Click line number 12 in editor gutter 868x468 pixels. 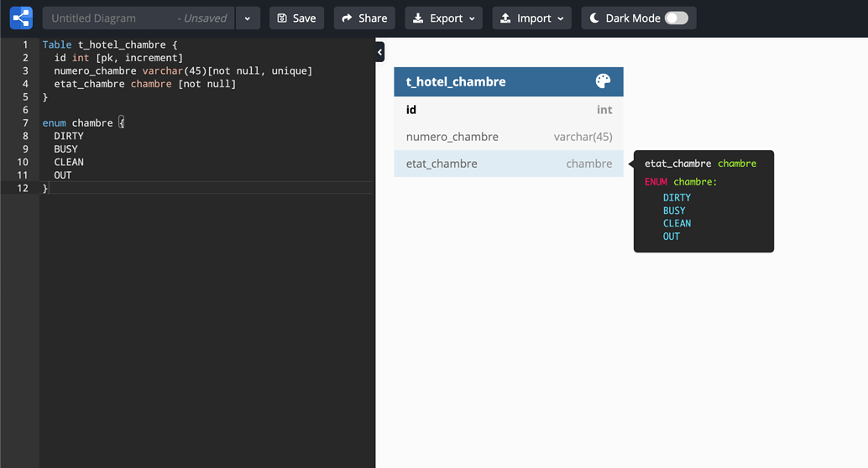pos(22,188)
